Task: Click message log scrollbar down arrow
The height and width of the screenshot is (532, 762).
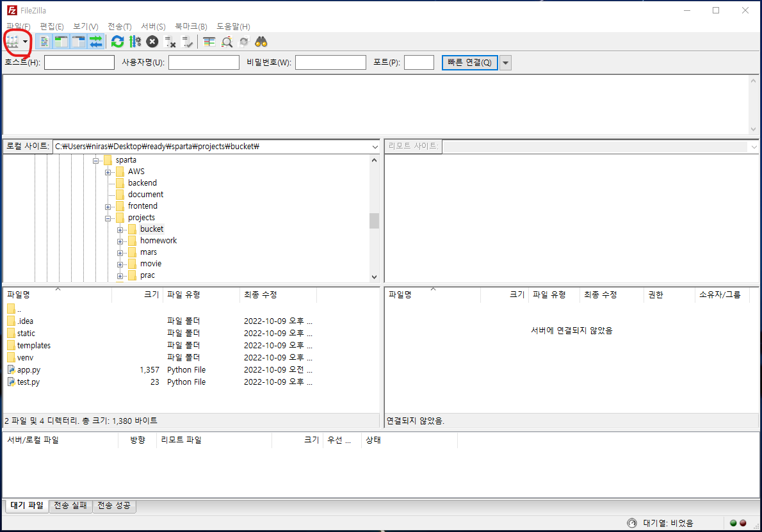Action: (x=753, y=129)
